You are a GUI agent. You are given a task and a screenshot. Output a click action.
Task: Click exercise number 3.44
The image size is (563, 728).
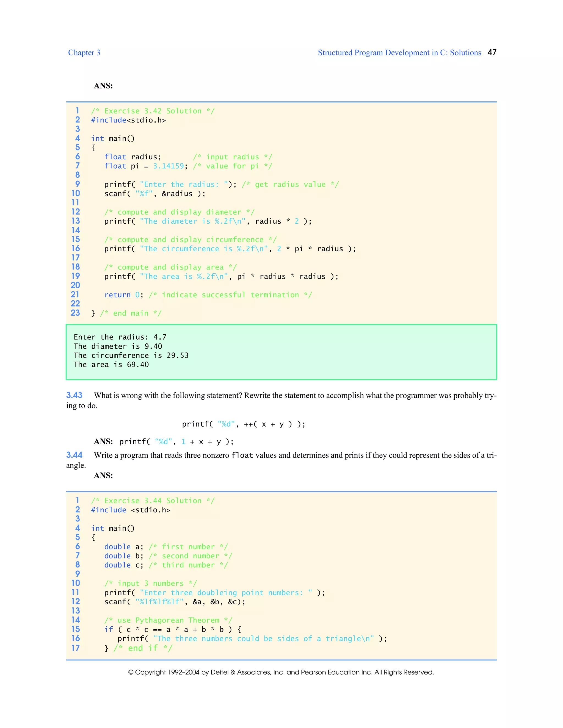pos(74,455)
